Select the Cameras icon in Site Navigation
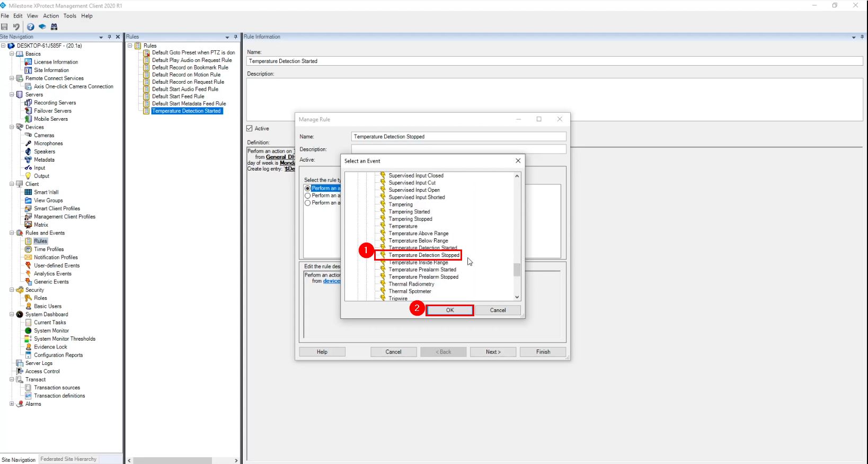Image resolution: width=868 pixels, height=464 pixels. click(29, 135)
